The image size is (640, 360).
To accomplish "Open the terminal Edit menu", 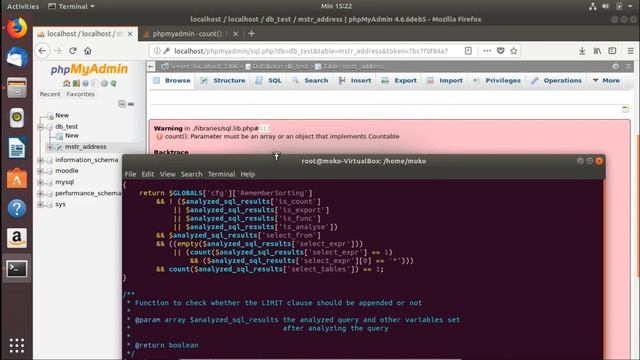I will click(148, 174).
